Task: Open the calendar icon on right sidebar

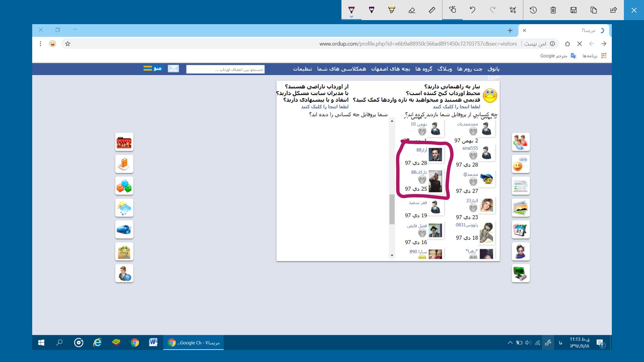Action: click(521, 230)
